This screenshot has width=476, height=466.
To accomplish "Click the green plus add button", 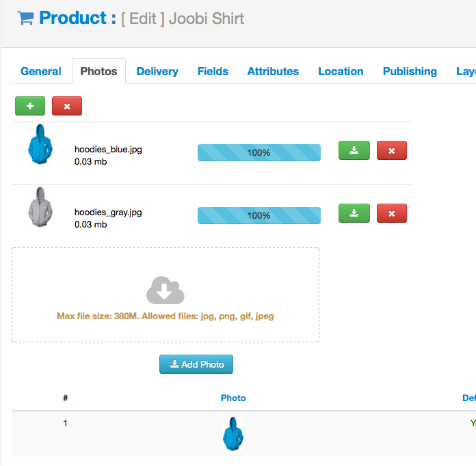I will (29, 106).
